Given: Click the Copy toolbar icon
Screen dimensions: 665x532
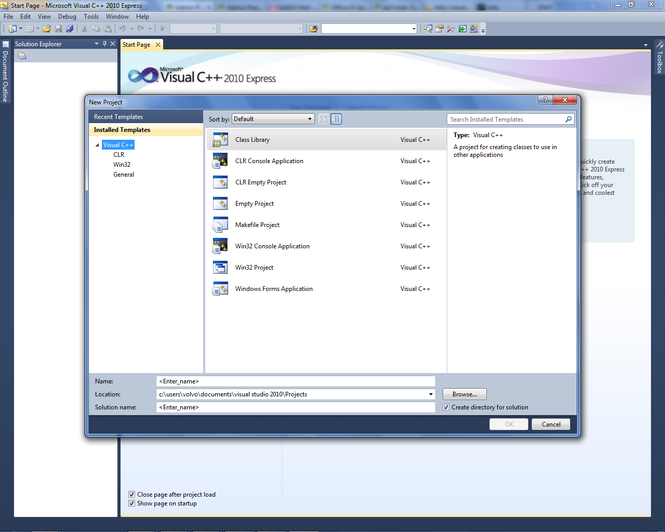Looking at the screenshot, I should [x=96, y=29].
